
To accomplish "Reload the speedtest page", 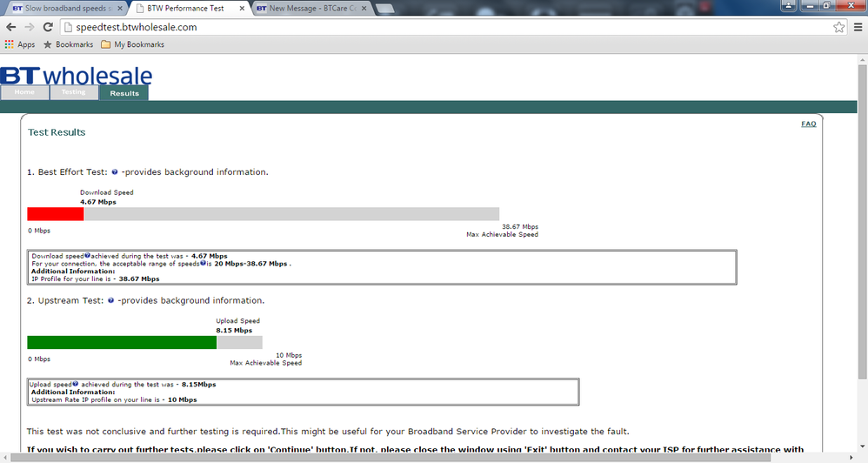I will point(48,27).
